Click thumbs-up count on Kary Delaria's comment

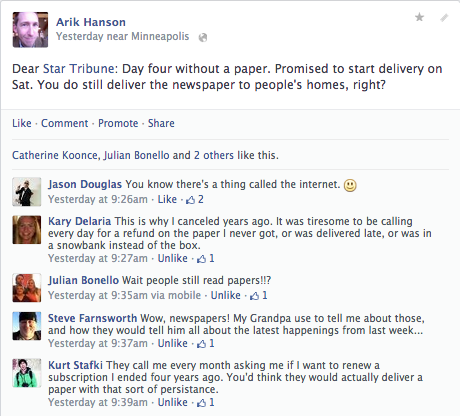[206, 258]
